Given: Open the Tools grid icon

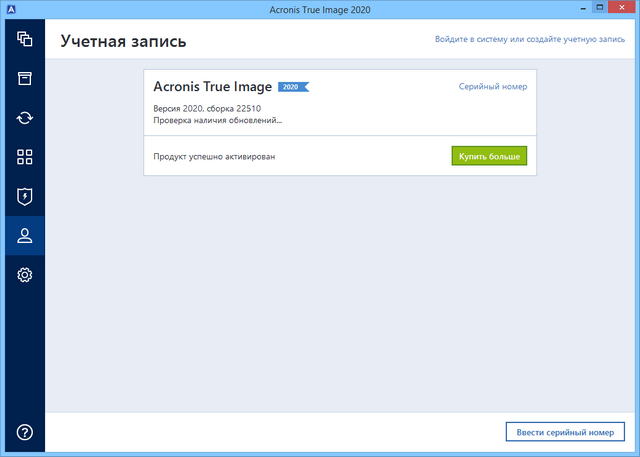Looking at the screenshot, I should coord(25,157).
